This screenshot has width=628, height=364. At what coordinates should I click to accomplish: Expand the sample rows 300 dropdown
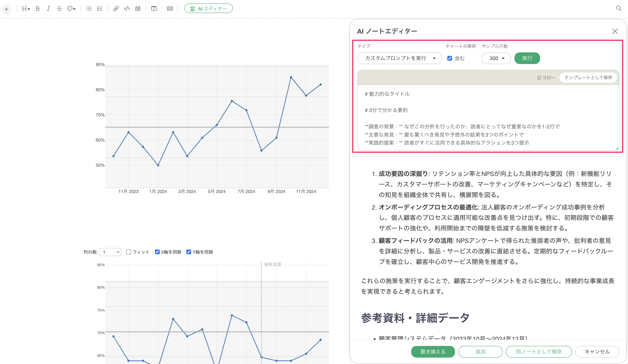tap(496, 58)
